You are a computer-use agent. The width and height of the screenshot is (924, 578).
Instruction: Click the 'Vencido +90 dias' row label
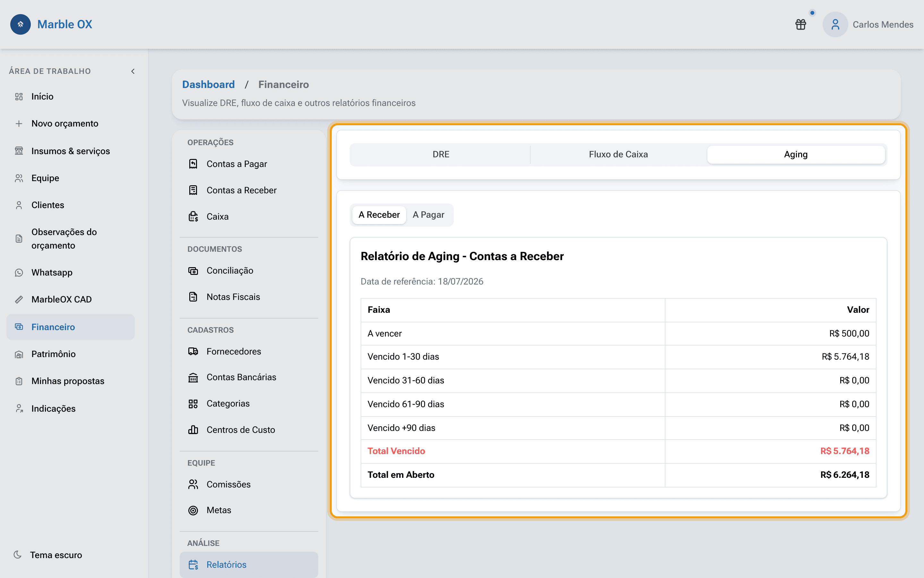point(401,428)
